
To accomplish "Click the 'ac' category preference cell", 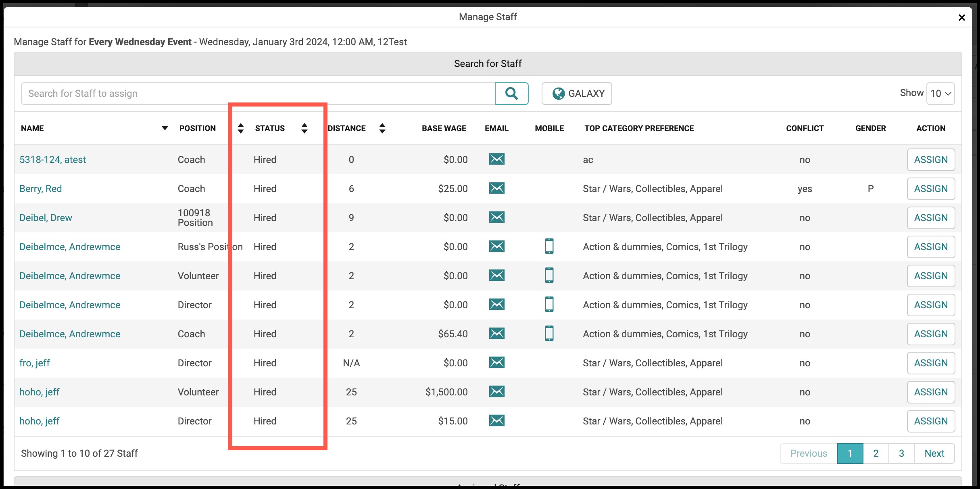I will click(588, 160).
